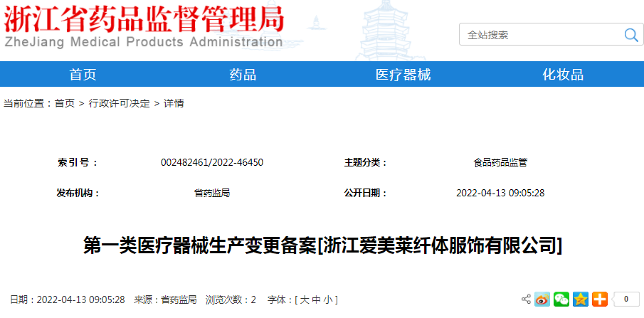
Task: Click the 来源：省药监局 source text
Action: click(x=165, y=300)
